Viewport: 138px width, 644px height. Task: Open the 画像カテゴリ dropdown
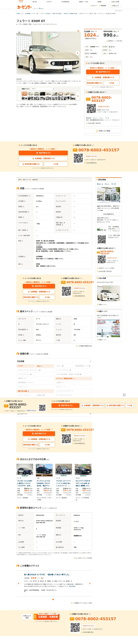point(43,89)
